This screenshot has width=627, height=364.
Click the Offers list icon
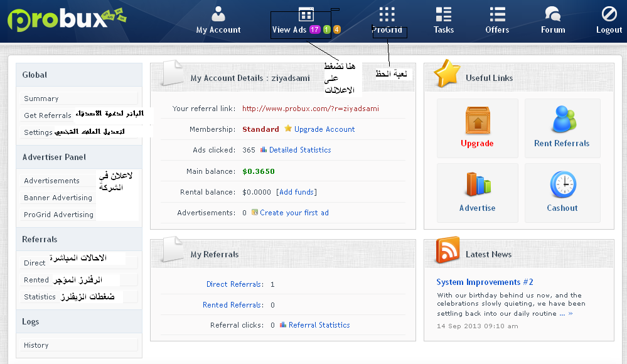point(498,14)
